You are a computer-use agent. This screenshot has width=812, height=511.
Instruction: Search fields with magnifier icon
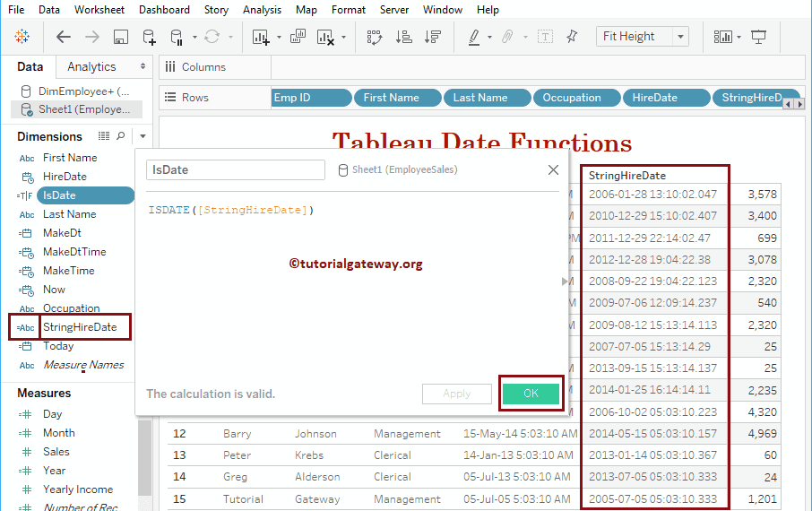[x=121, y=135]
